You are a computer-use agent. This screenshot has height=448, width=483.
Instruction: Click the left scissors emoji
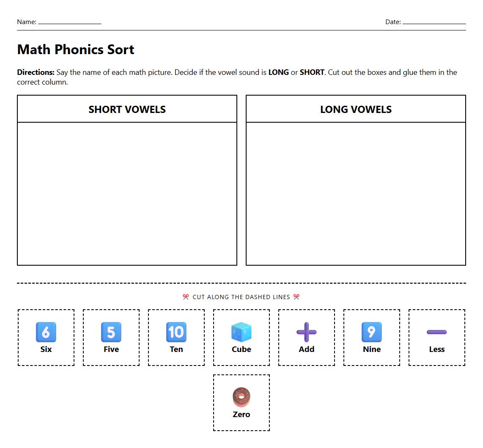185,297
